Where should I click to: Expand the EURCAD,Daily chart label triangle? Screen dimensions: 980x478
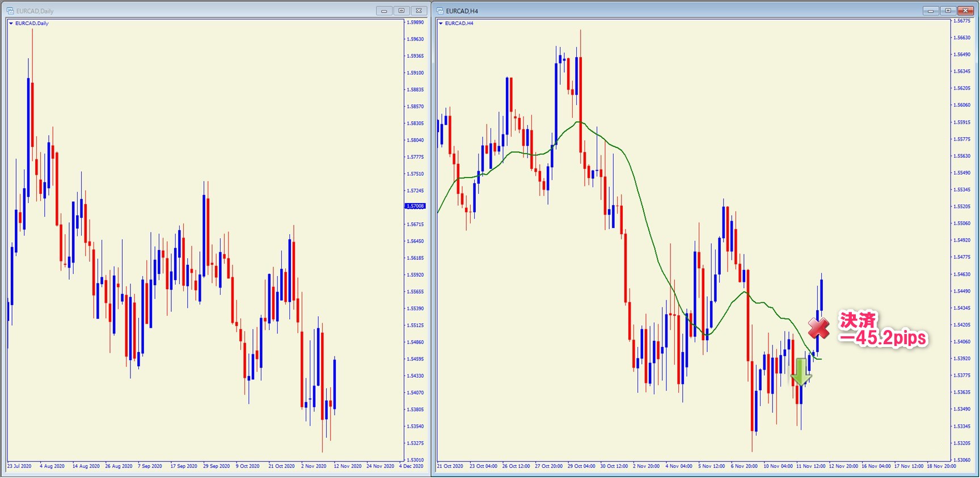(11, 23)
